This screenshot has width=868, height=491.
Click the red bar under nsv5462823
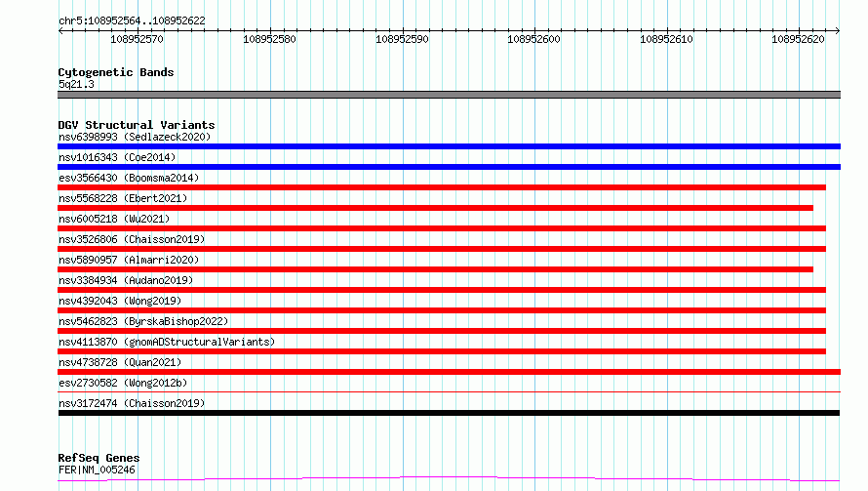pyautogui.click(x=442, y=331)
